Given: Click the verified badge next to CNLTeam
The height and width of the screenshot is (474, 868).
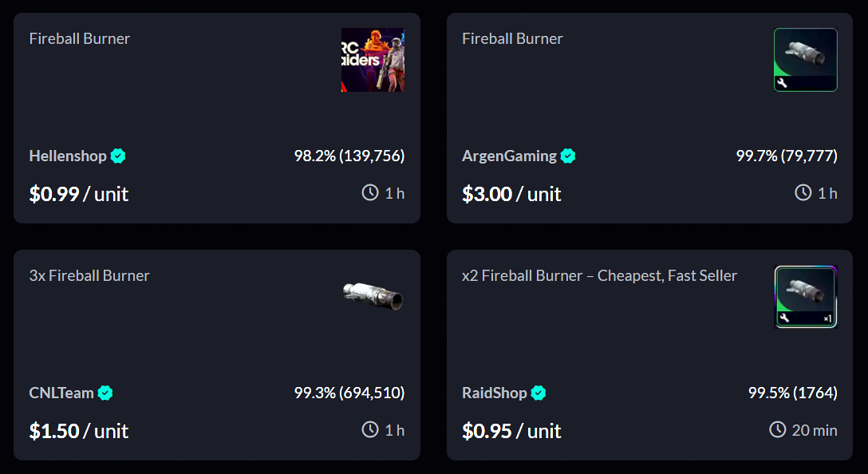Looking at the screenshot, I should tap(106, 393).
